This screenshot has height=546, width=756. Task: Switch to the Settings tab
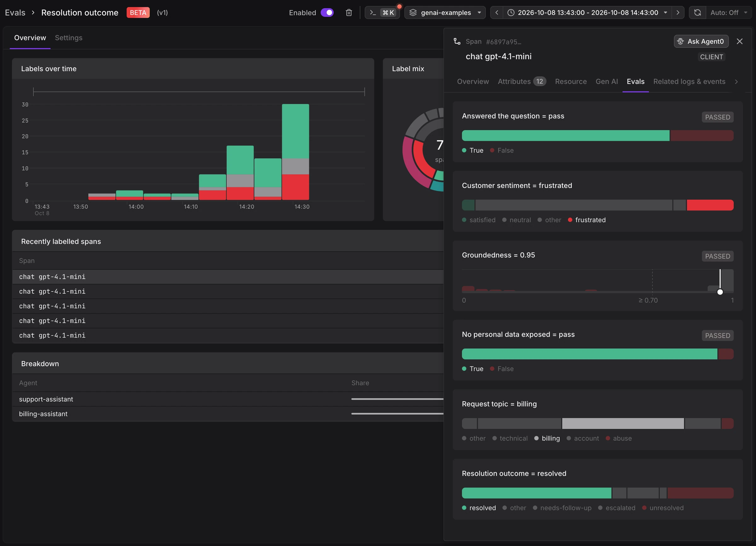[x=69, y=38]
